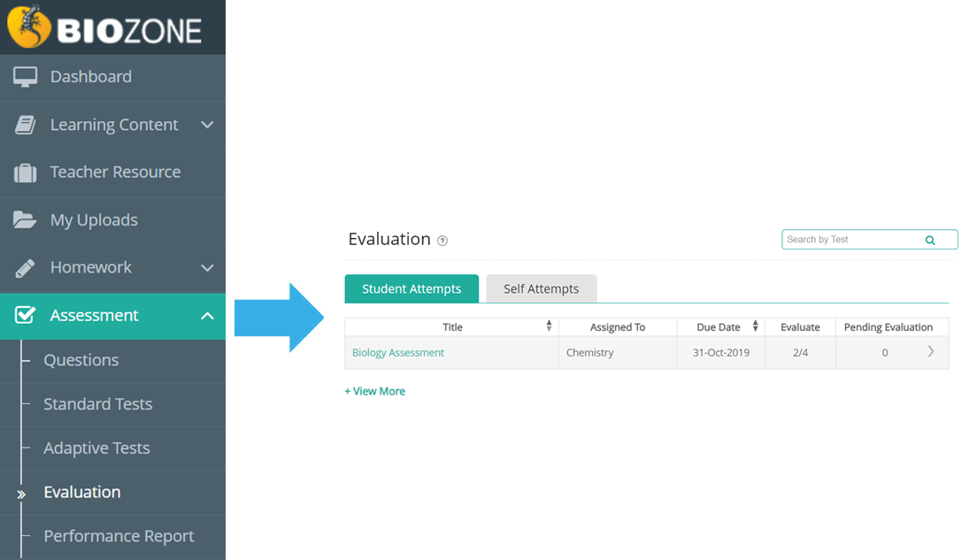Click the pending evaluation value 0

885,352
